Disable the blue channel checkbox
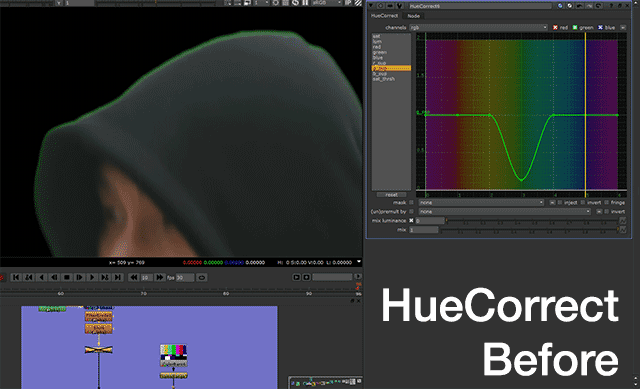640x389 pixels. click(x=600, y=27)
